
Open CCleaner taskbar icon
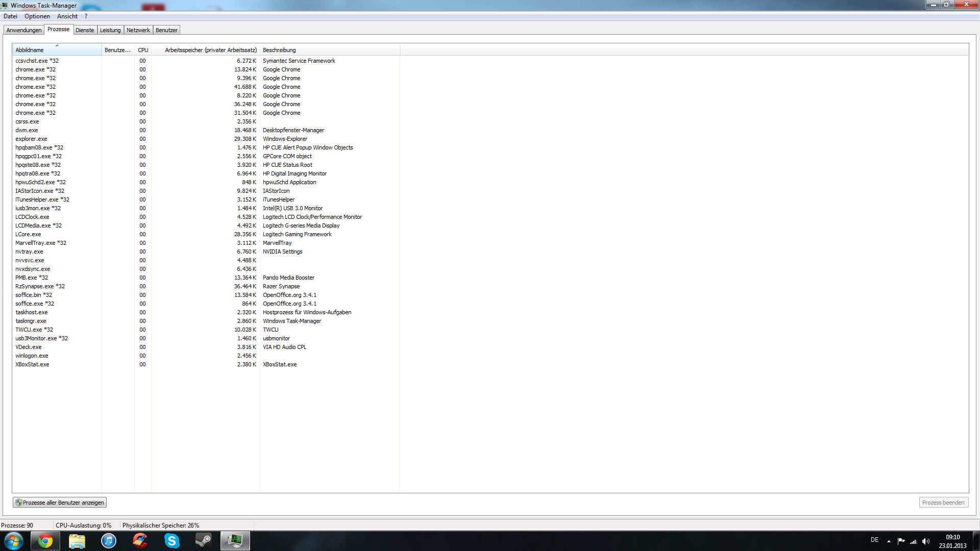pyautogui.click(x=140, y=541)
